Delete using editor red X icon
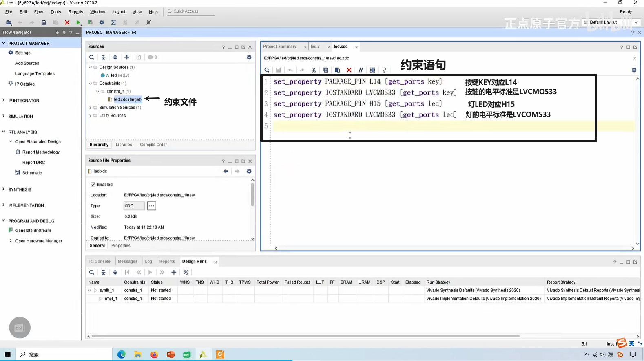The height and width of the screenshot is (361, 644). click(x=349, y=70)
